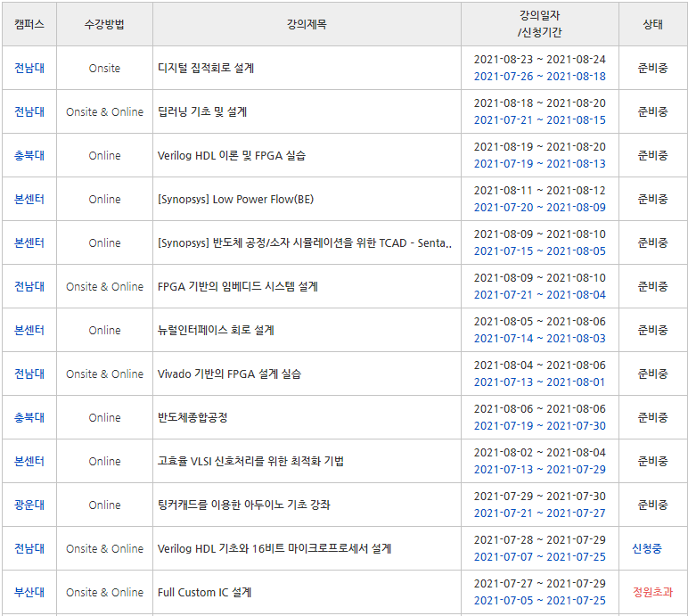688x616 pixels.
Task: Click the 캠퍼스 column header
Action: 29,24
